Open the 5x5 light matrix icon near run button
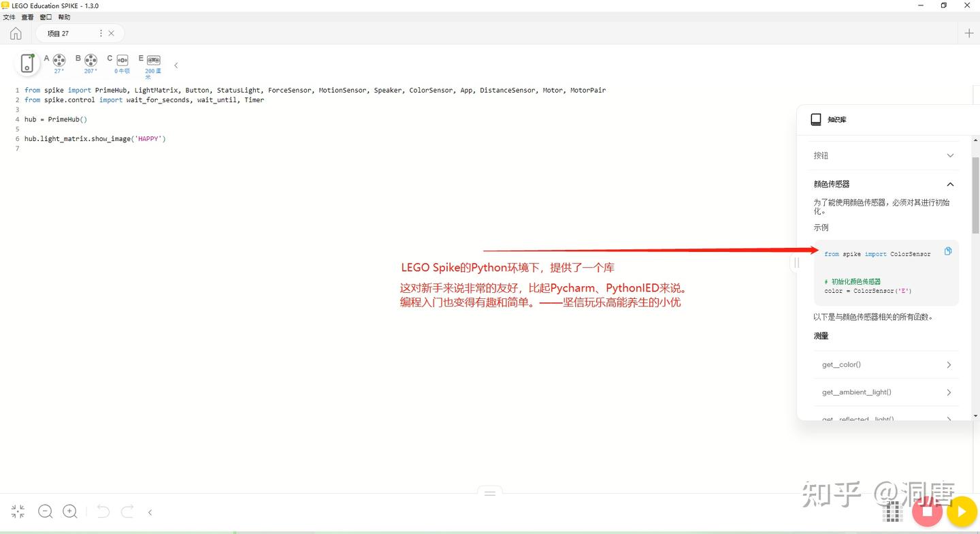 coord(892,511)
